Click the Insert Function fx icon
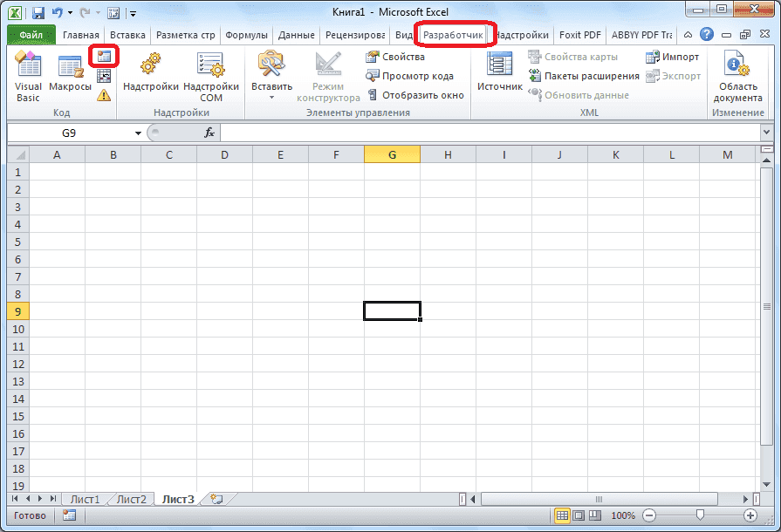Screen dimensions: 781x532 click(x=209, y=133)
